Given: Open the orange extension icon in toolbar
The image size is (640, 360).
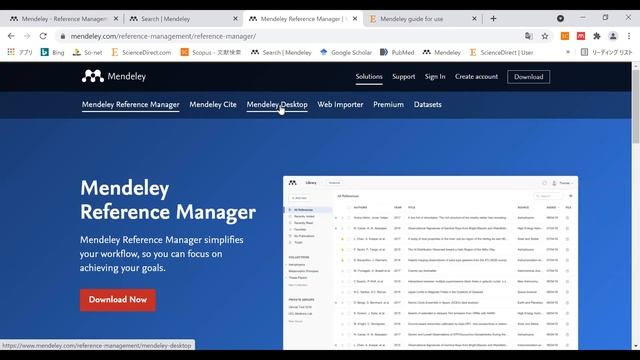Looking at the screenshot, I should tap(565, 36).
